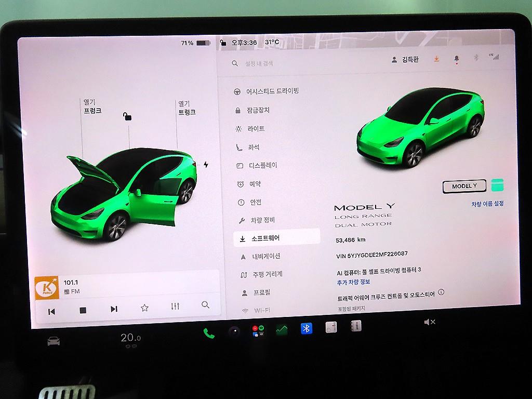This screenshot has height=399, width=532.
Task: Tap the unlock padlock above the car
Action: tap(127, 116)
